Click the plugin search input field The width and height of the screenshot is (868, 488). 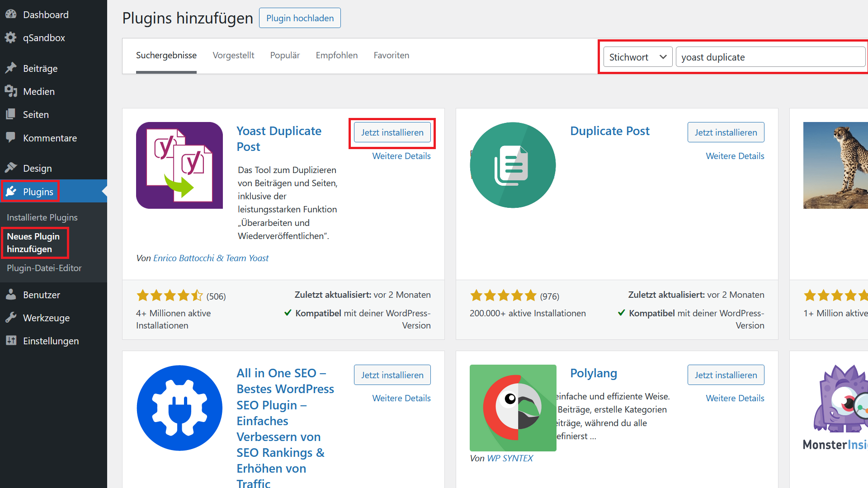[x=770, y=57]
